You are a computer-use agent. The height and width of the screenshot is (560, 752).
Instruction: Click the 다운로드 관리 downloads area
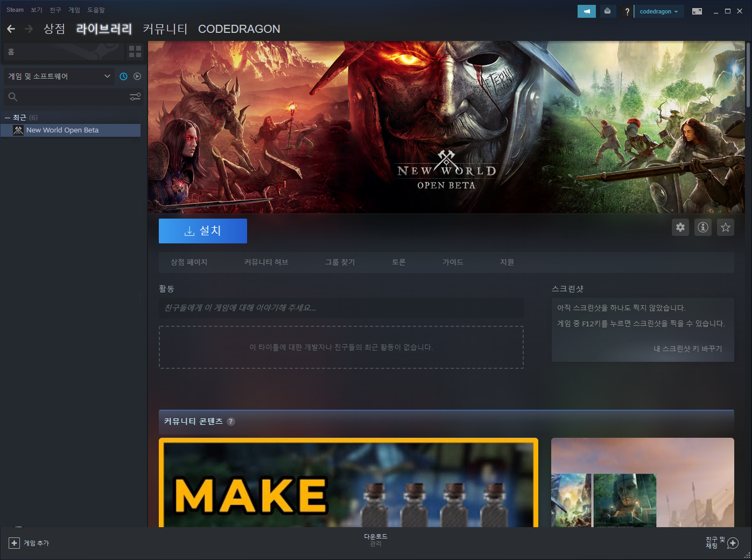click(x=376, y=540)
